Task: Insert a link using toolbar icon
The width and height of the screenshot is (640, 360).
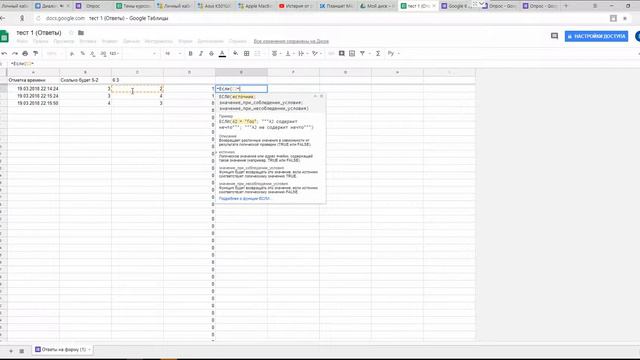Action: tap(331, 53)
